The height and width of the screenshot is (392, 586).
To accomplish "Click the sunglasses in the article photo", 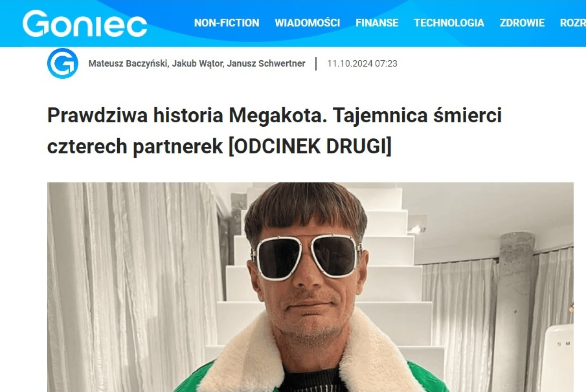I will pyautogui.click(x=306, y=256).
